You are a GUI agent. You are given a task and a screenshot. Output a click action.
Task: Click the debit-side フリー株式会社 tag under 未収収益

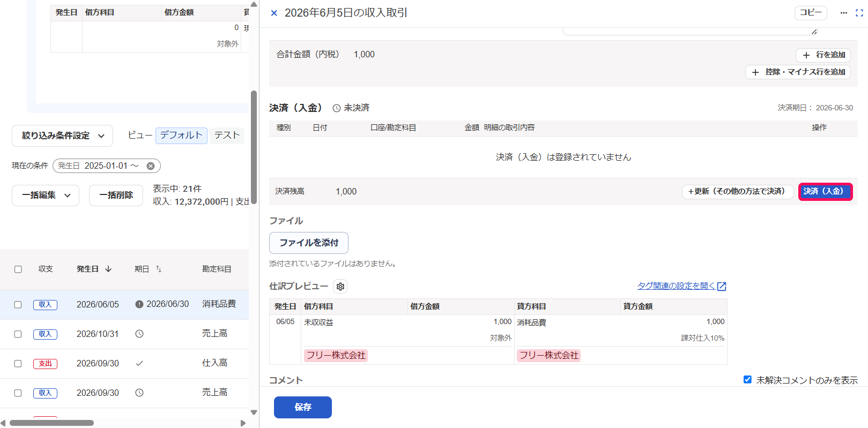tap(336, 355)
